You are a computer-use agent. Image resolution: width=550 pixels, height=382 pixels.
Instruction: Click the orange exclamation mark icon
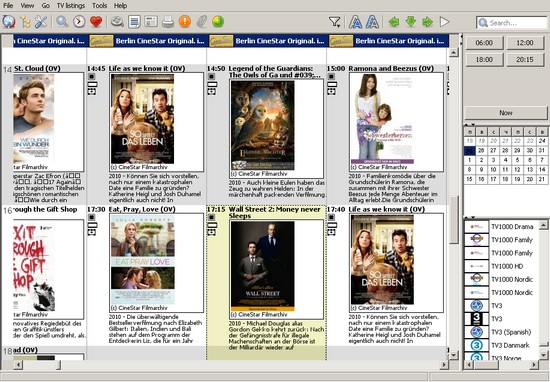click(x=185, y=22)
